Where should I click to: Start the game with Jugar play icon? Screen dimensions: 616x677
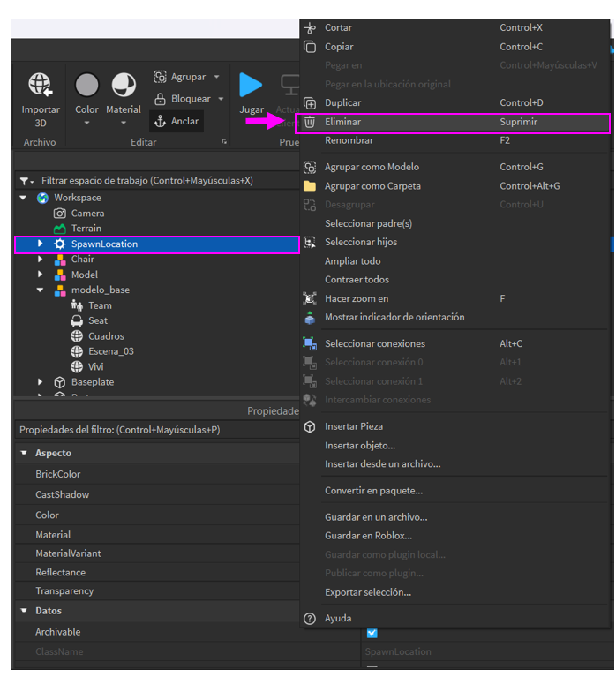(251, 85)
